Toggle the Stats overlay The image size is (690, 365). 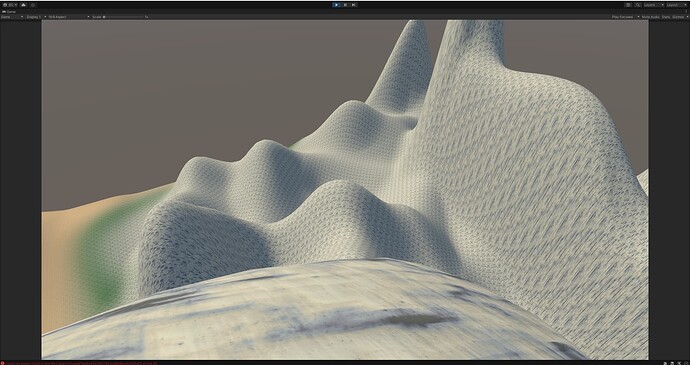pos(666,17)
